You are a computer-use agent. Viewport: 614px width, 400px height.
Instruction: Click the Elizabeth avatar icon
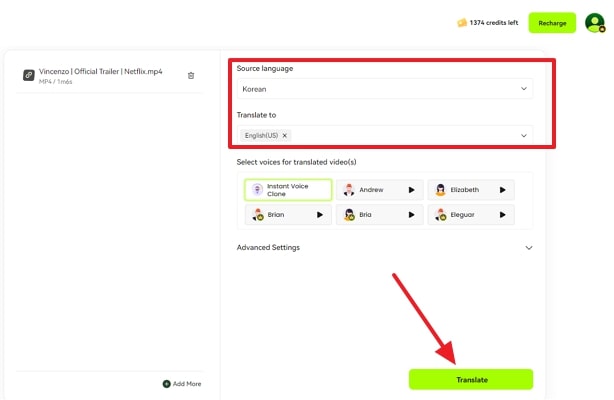441,190
